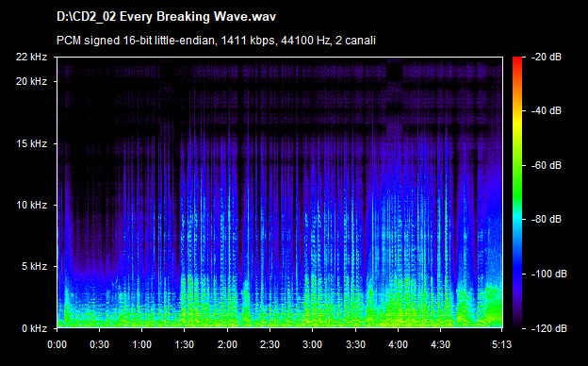Click the '20 kHz' frequency axis label
This screenshot has height=366, width=588.
pyautogui.click(x=31, y=81)
